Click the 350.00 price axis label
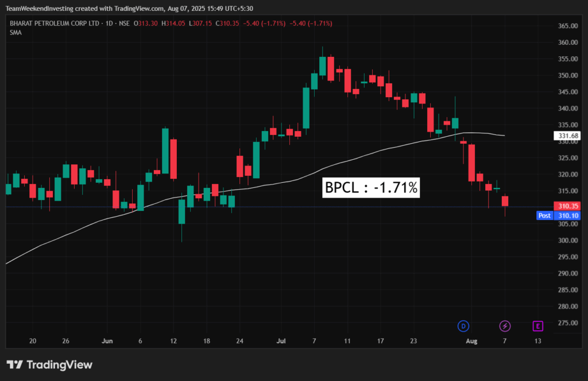Screen dimensions: 588x381 click(x=568, y=75)
